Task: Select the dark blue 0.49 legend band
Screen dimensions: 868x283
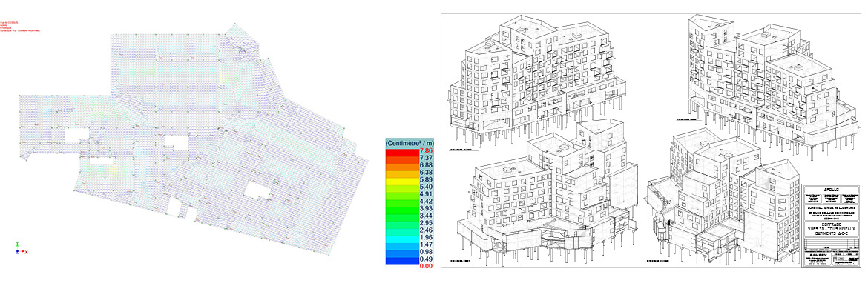Action: pyautogui.click(x=402, y=259)
